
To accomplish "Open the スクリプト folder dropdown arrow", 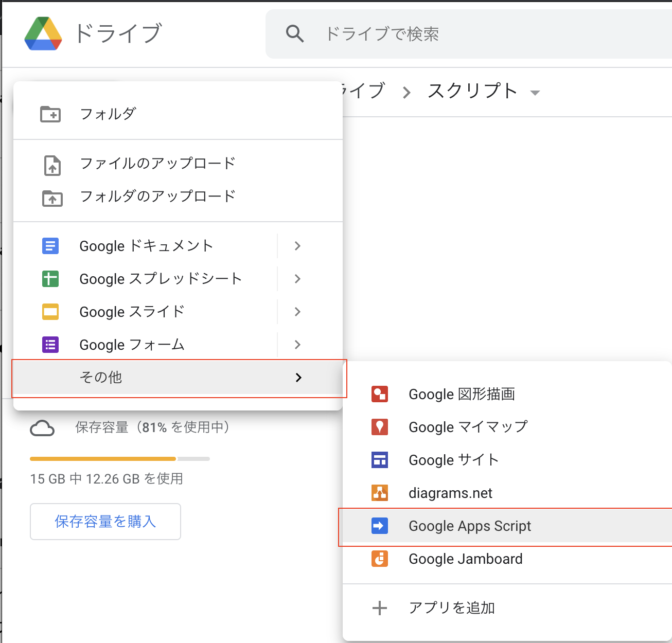I will tap(535, 93).
